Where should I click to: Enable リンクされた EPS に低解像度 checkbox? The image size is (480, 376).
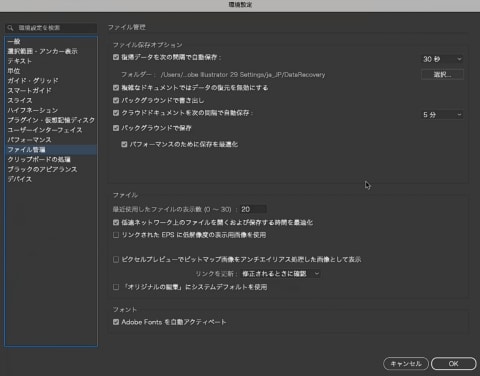(116, 235)
